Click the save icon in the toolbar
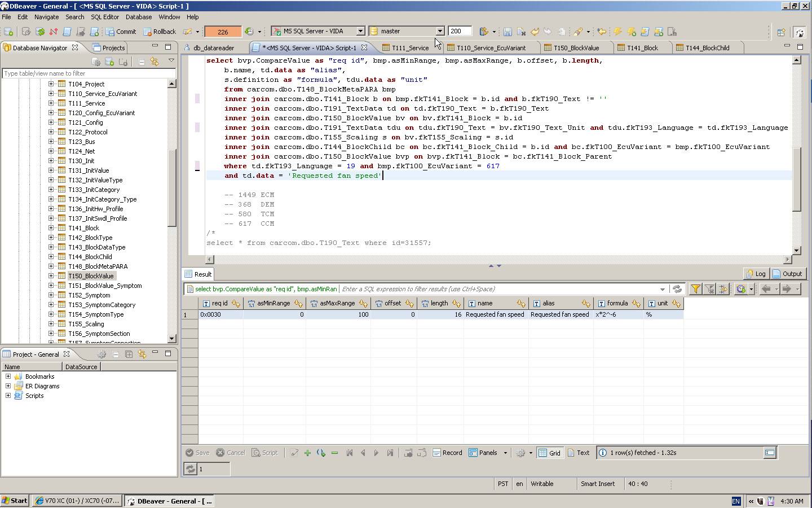 507,32
